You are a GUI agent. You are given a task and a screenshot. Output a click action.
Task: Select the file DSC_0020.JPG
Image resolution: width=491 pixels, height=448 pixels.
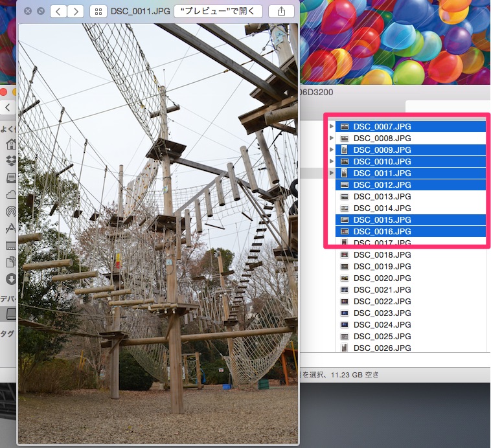pyautogui.click(x=382, y=278)
